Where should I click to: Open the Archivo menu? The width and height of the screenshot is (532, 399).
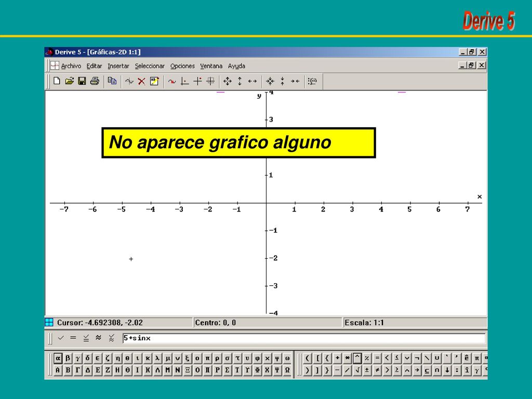71,66
